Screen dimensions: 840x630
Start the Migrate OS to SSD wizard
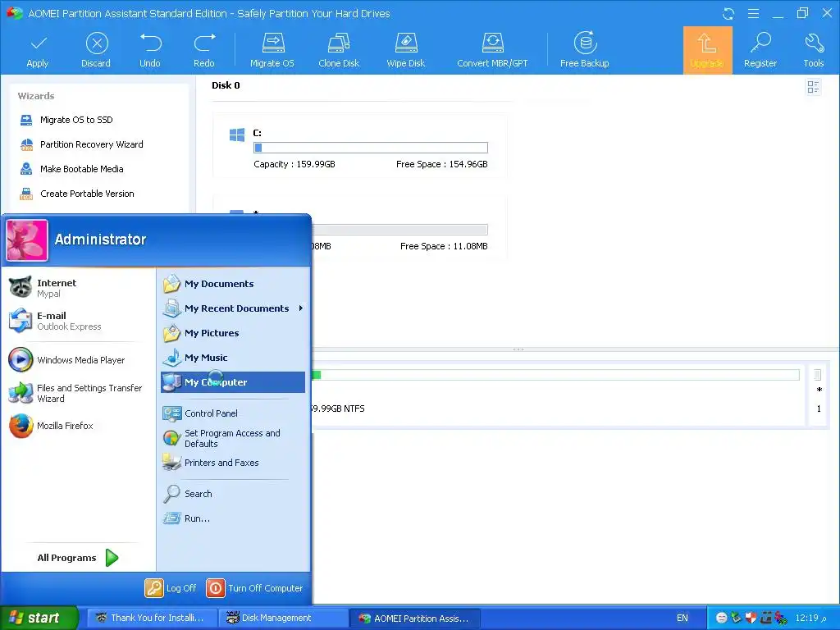pos(76,120)
